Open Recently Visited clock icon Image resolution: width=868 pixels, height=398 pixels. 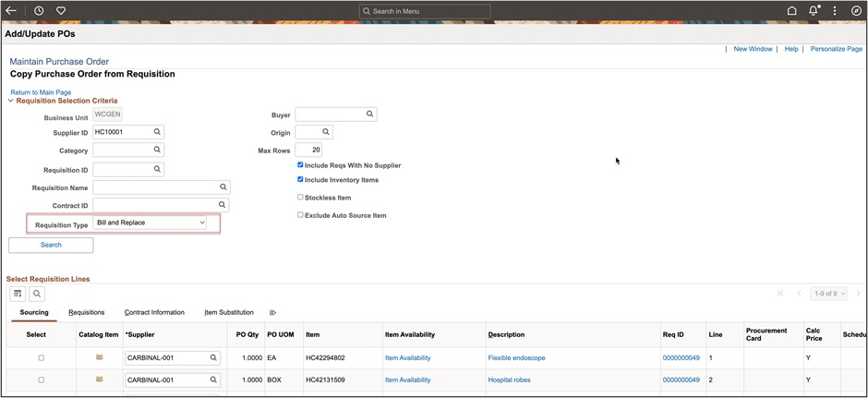[x=39, y=10]
